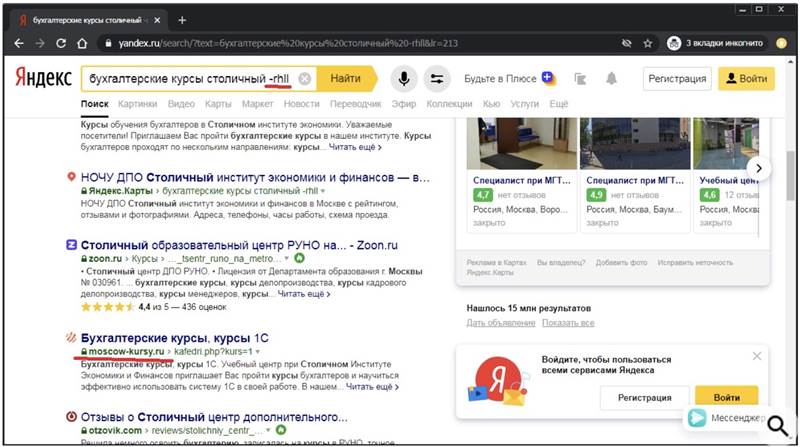
Task: Start voice search with microphone icon
Action: click(404, 79)
